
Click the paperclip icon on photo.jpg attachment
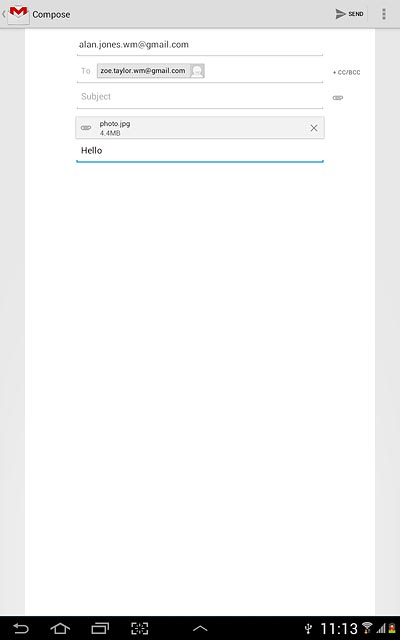(86, 128)
